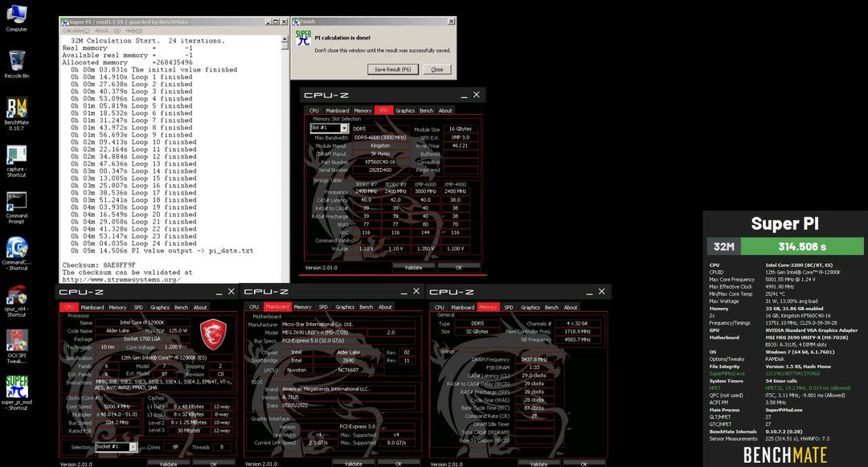Click Loop 24 finished line
This screenshot has width=868, height=467.
133,244
